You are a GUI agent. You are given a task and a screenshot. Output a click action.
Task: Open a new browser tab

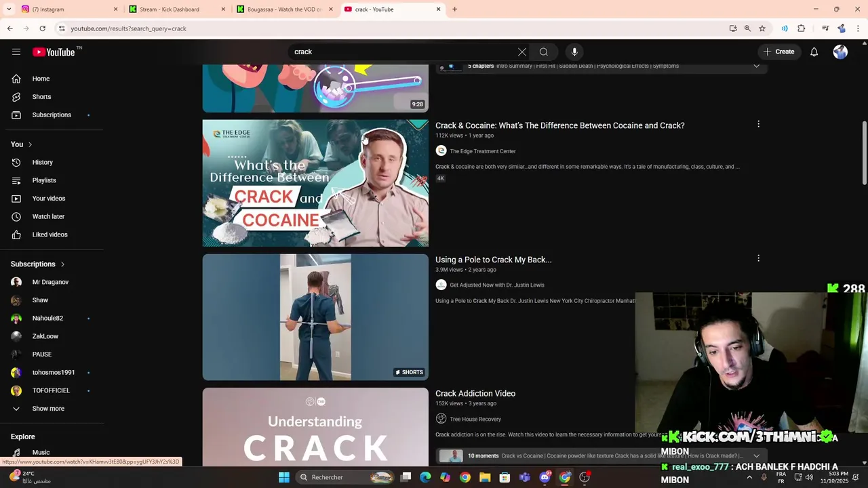coord(455,9)
